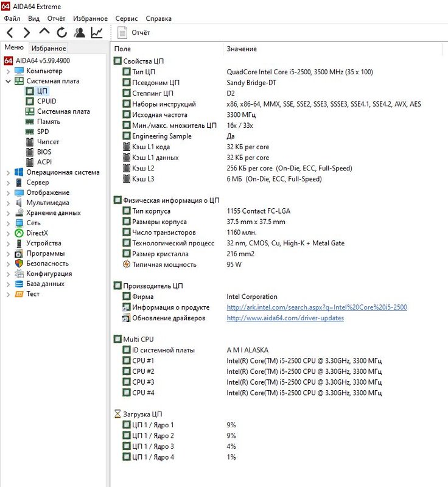The height and width of the screenshot is (487, 448).
Task: Open the Вид menu
Action: (34, 19)
